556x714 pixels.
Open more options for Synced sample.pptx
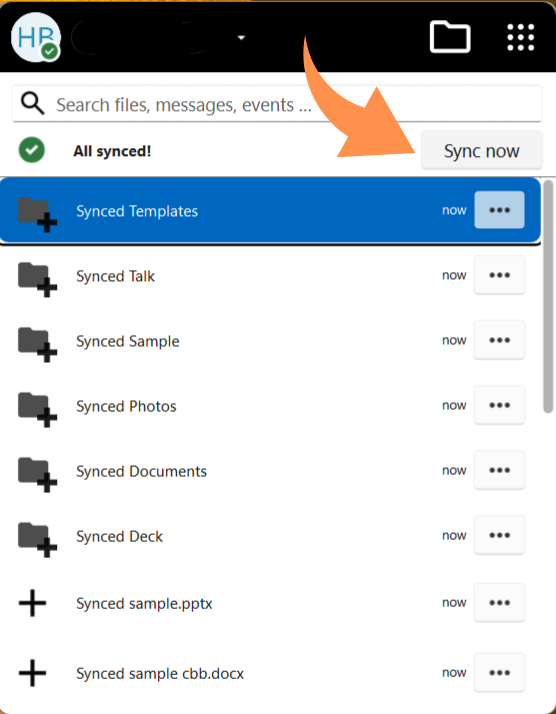[500, 603]
